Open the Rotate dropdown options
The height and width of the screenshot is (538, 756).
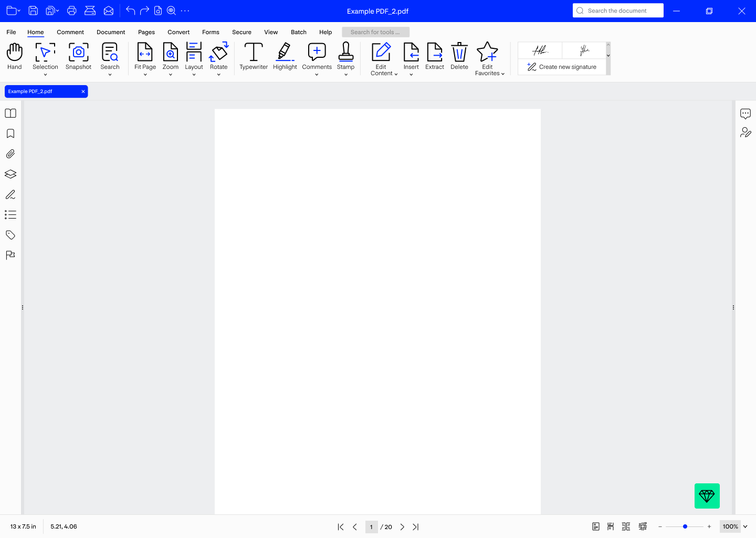point(219,75)
